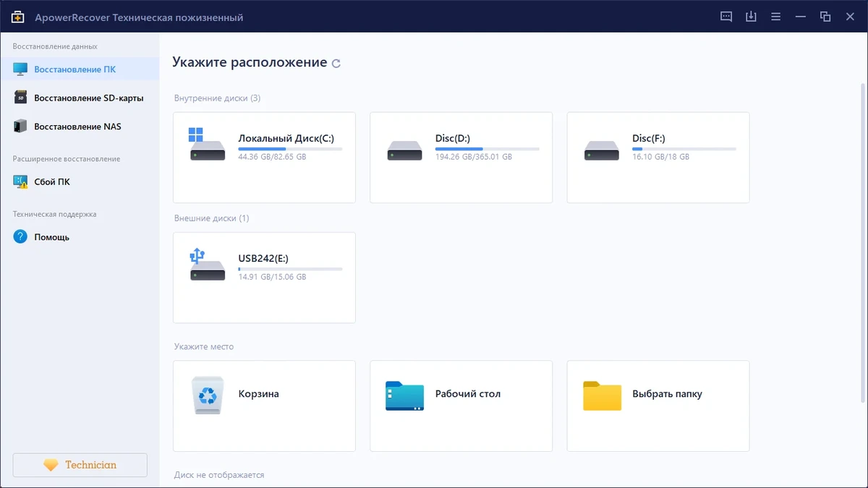The width and height of the screenshot is (868, 488).
Task: Click the Восстановление данных section label
Action: coord(55,46)
